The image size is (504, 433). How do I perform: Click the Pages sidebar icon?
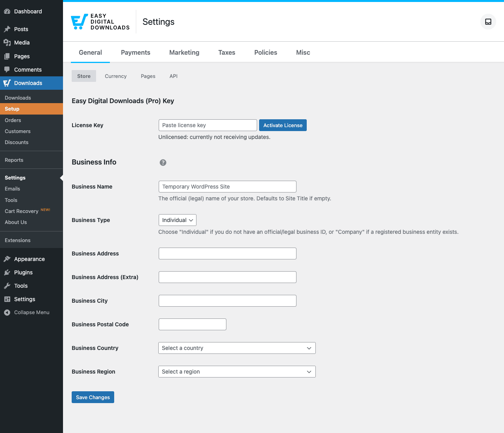[x=7, y=56]
